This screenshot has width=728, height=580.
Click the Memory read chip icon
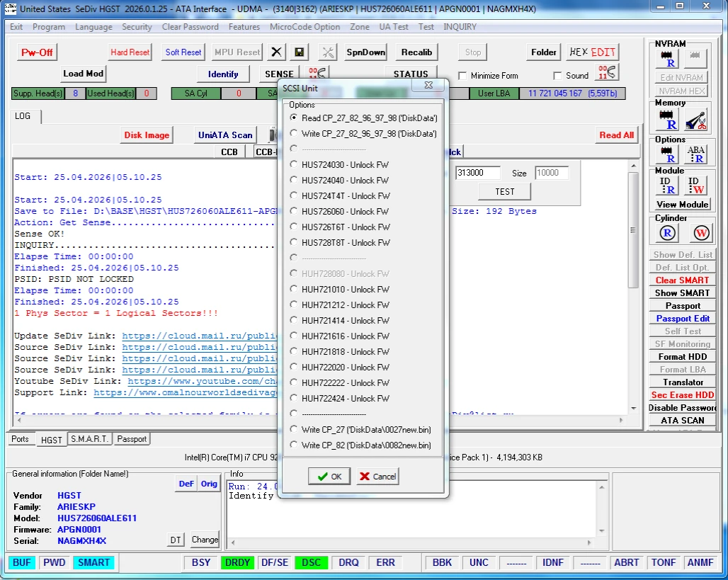coord(666,120)
